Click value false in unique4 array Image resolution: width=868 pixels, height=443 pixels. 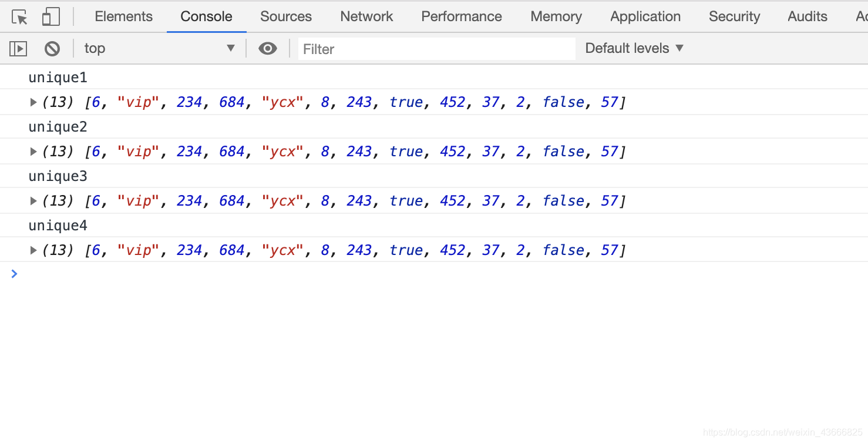pos(564,250)
